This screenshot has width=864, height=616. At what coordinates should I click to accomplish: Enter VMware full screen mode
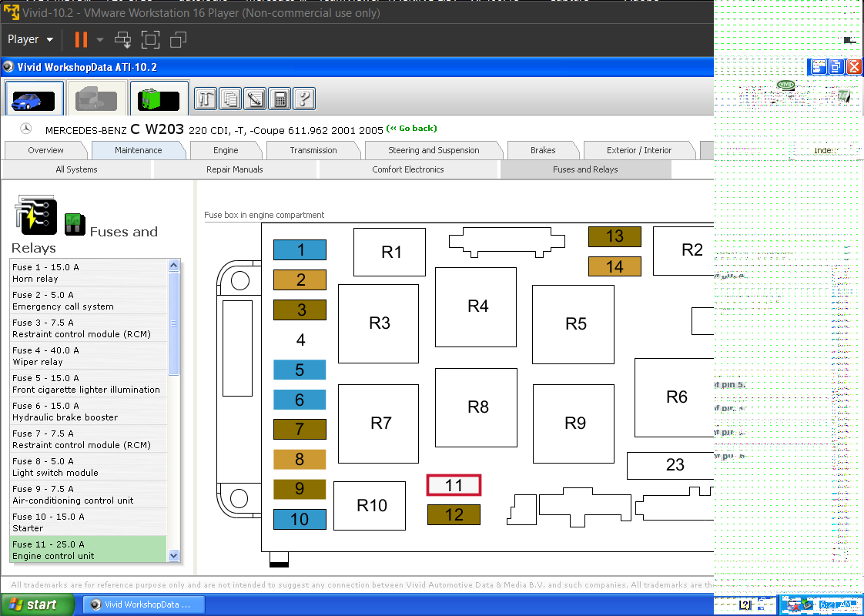click(x=150, y=39)
